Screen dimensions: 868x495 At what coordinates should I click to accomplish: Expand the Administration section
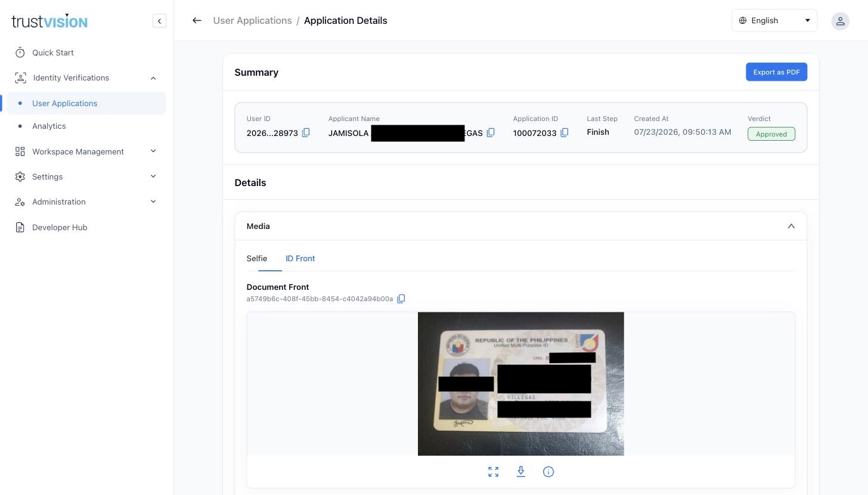tap(153, 202)
